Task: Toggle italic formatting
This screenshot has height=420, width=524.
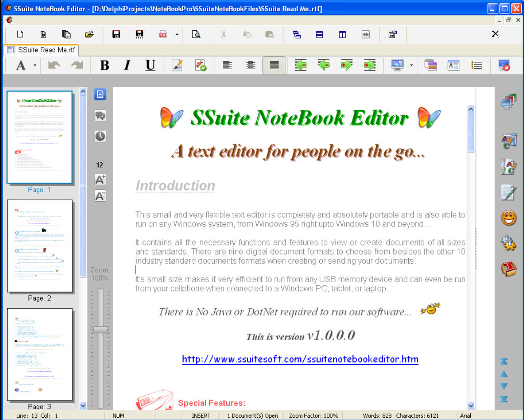Action: pyautogui.click(x=127, y=65)
